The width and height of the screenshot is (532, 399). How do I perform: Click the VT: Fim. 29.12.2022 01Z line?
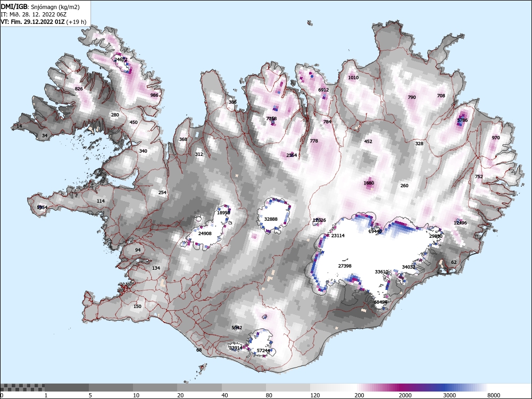[x=44, y=22]
